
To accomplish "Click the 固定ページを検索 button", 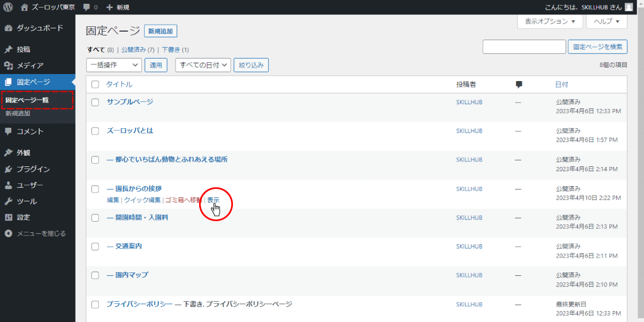I will (x=597, y=47).
